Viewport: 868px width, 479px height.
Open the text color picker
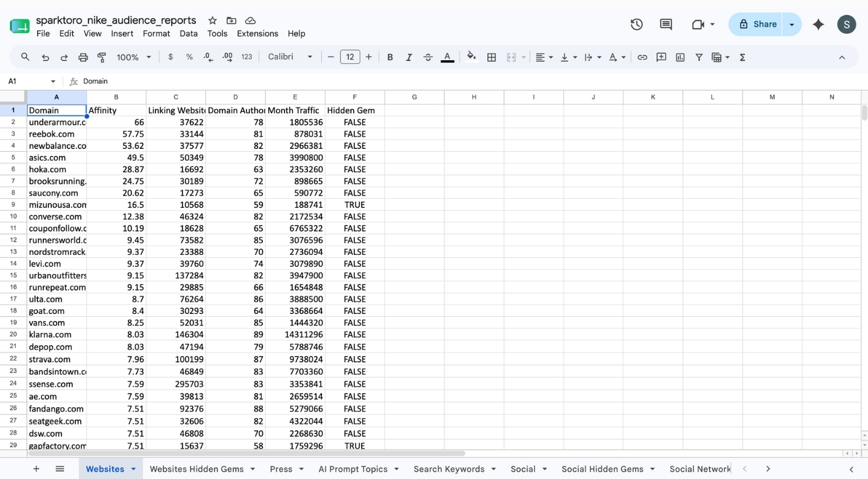447,57
